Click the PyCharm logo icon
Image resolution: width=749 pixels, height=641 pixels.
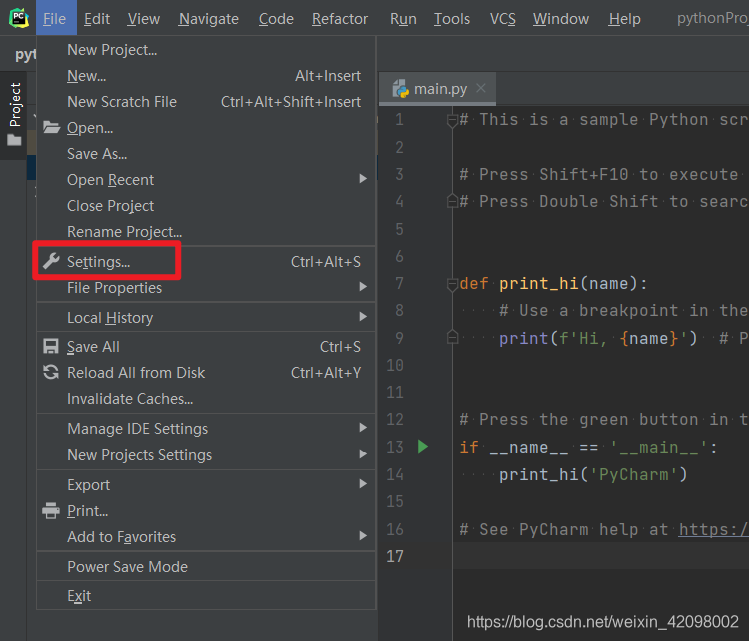[19, 18]
